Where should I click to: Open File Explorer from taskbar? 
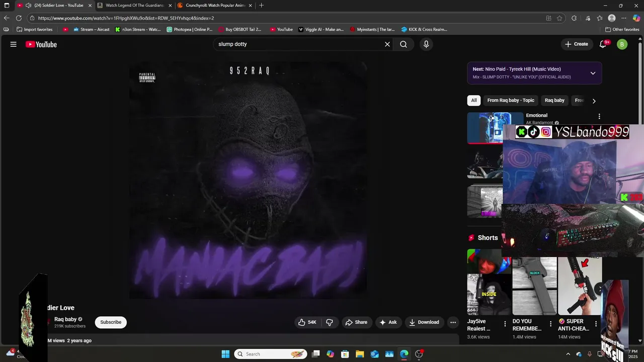tap(359, 354)
